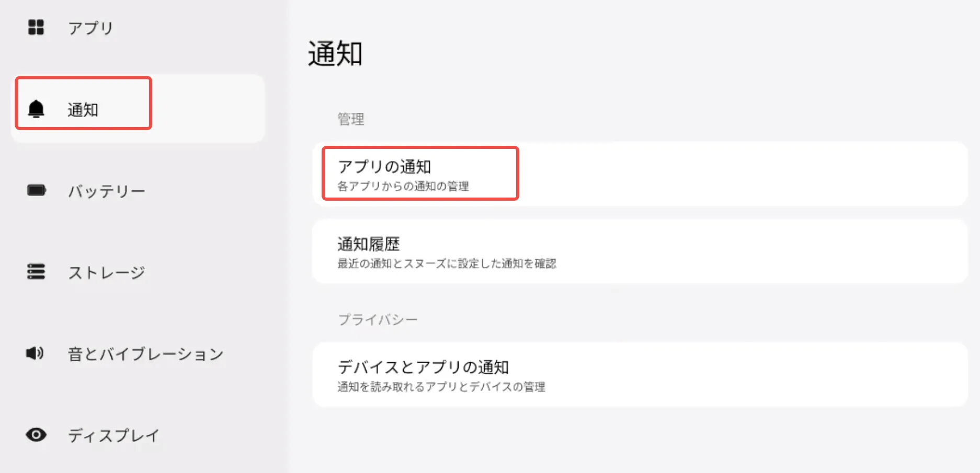Click the speaker sound icon
This screenshot has height=473, width=980.
click(x=35, y=353)
